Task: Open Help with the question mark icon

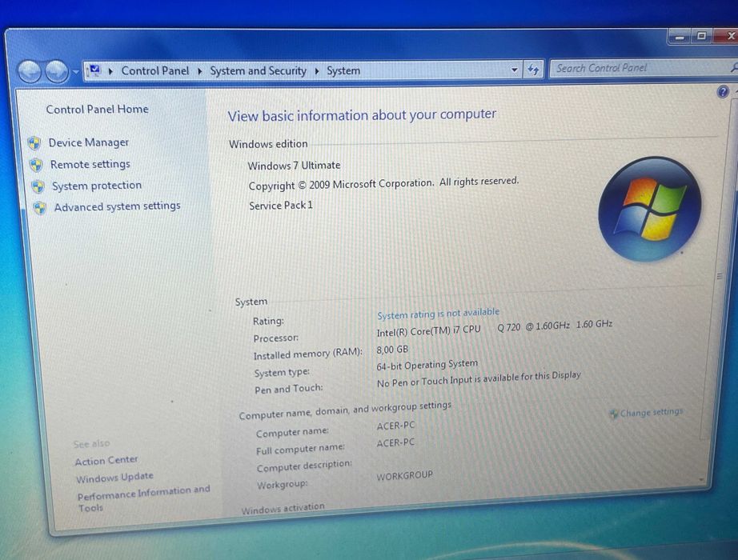Action: click(723, 91)
